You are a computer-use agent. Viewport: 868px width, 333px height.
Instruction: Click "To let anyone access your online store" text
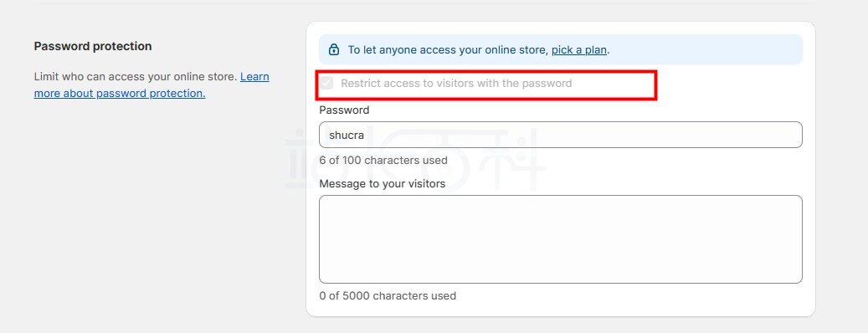(449, 50)
